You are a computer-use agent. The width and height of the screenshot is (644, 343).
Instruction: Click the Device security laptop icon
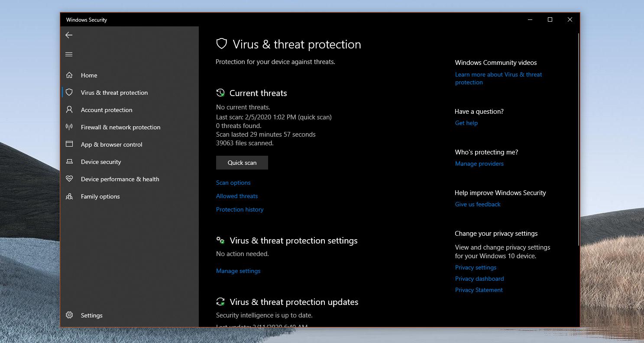69,162
